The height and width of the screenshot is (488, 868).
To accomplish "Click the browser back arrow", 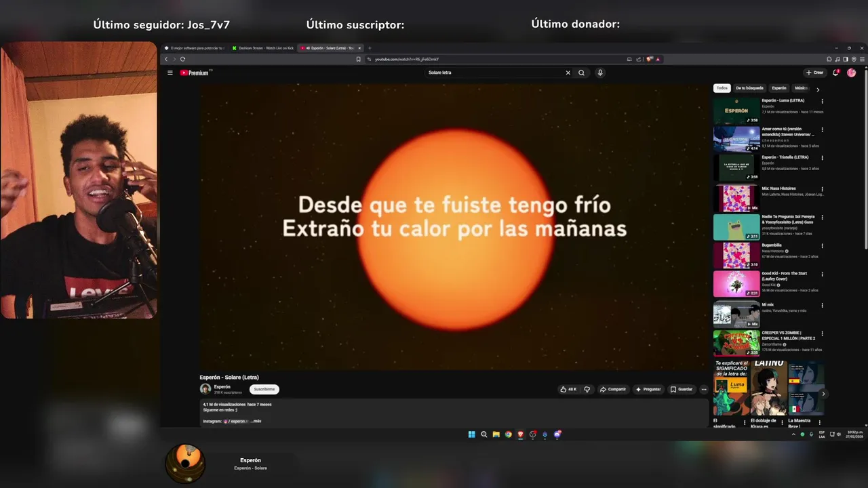I will (166, 59).
